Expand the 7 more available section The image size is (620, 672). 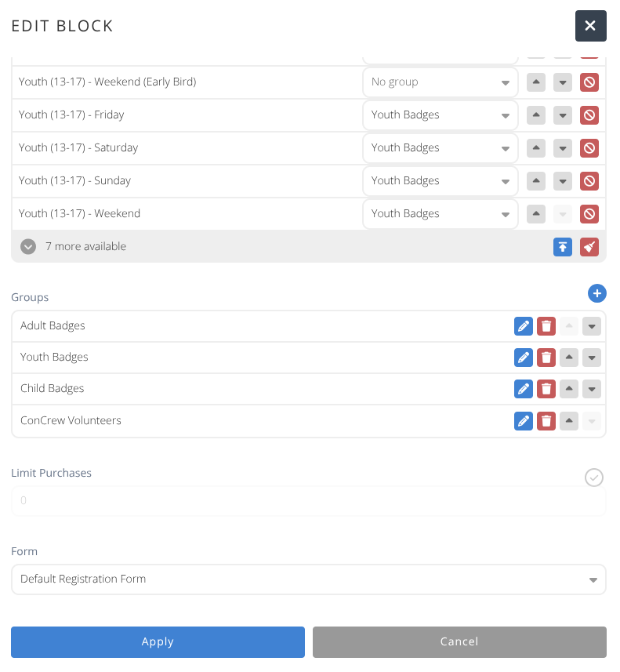coord(28,246)
